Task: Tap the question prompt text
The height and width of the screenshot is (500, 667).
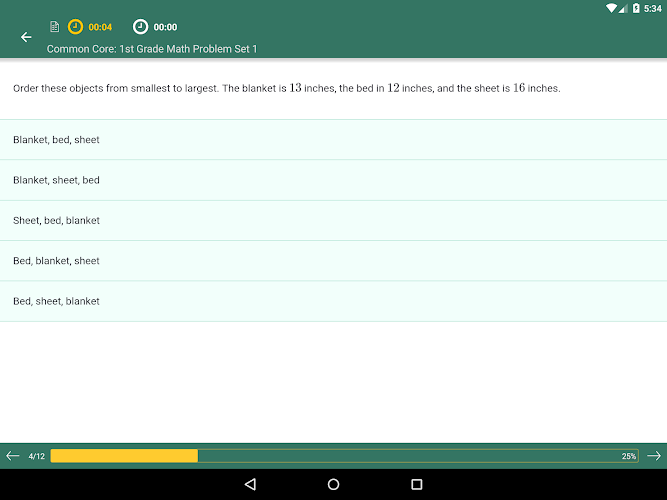Action: (x=287, y=88)
